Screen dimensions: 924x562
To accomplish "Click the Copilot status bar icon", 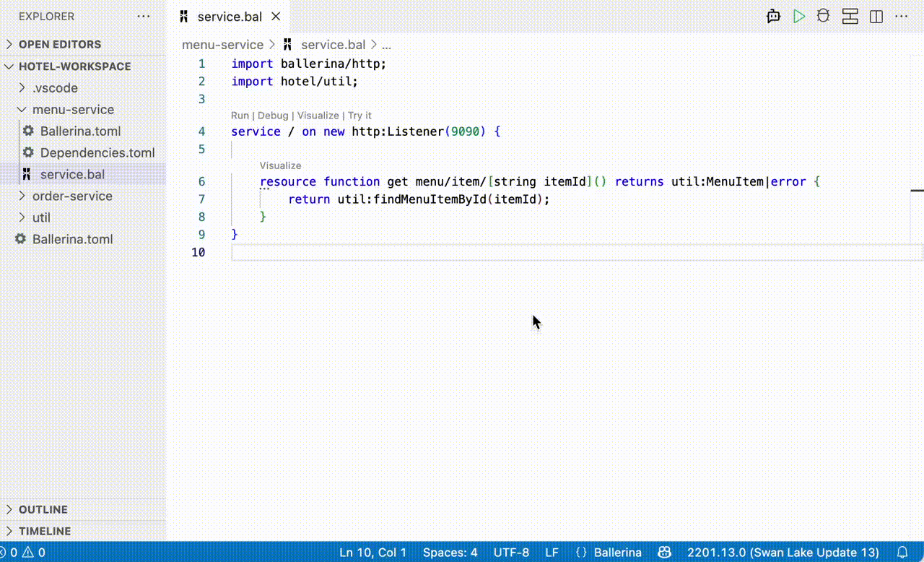I will coord(664,553).
